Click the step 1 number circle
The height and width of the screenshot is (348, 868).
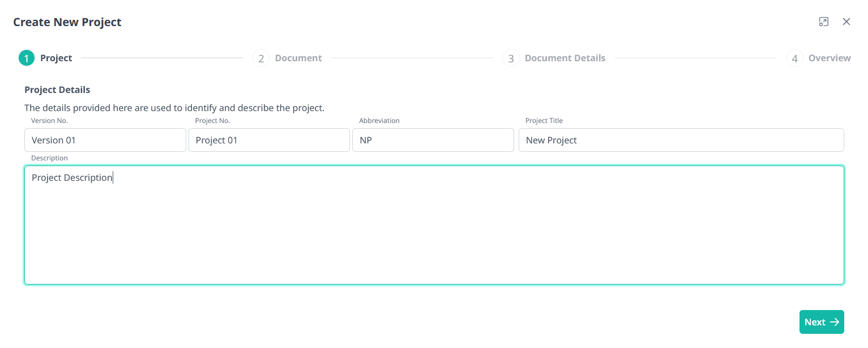coord(27,58)
